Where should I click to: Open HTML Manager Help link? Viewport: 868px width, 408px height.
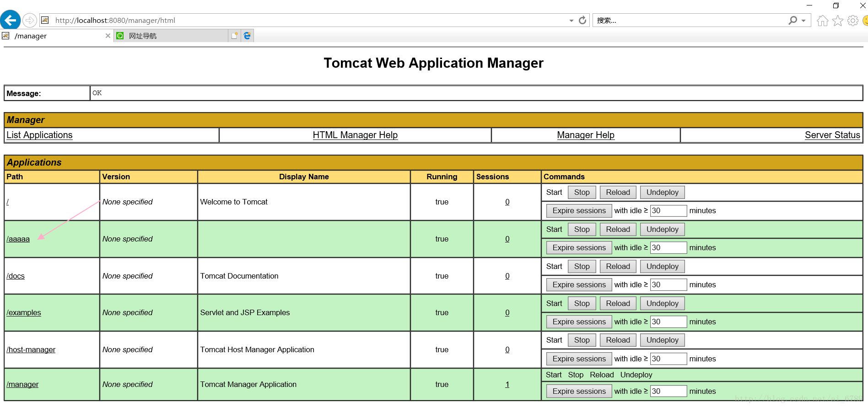tap(355, 135)
